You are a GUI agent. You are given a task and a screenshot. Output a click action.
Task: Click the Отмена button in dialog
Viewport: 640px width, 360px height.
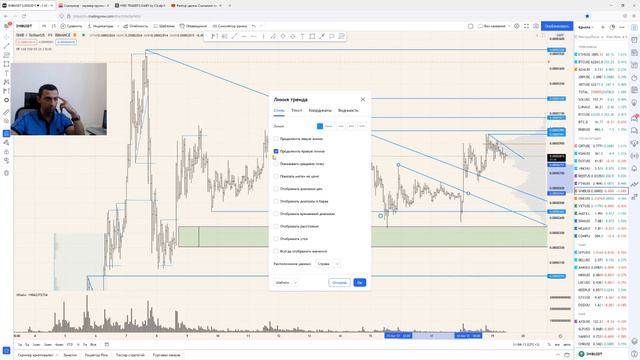[339, 282]
